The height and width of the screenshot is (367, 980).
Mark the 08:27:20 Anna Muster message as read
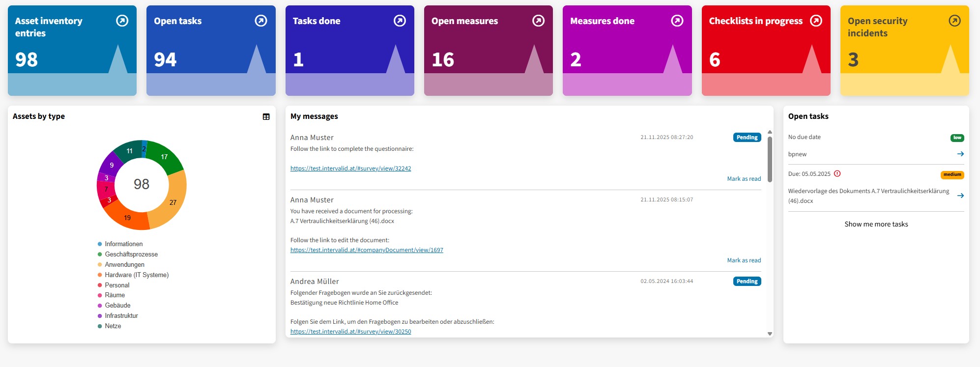click(744, 179)
